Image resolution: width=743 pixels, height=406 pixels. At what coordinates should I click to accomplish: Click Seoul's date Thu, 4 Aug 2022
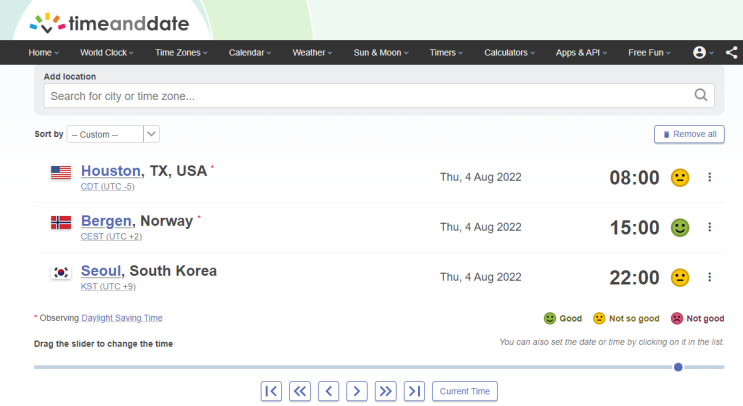tap(480, 277)
